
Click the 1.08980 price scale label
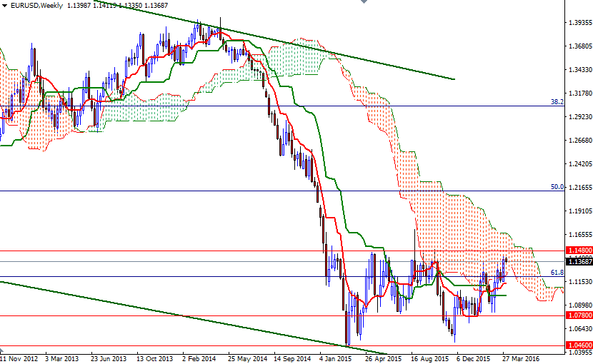tap(580, 305)
